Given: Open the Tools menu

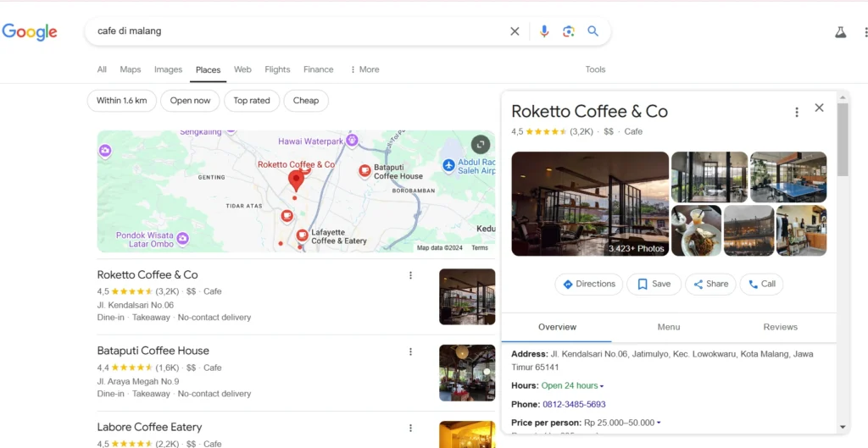Looking at the screenshot, I should click(x=596, y=69).
